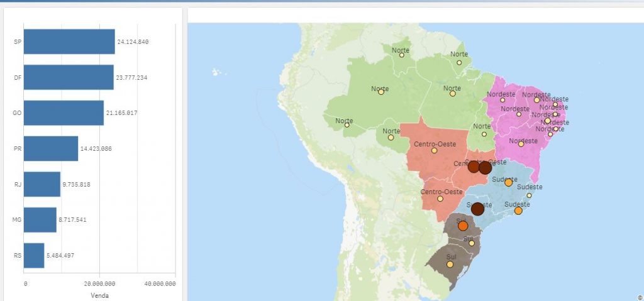Click the MG axis label
This screenshot has width=644, height=301.
click(17, 220)
